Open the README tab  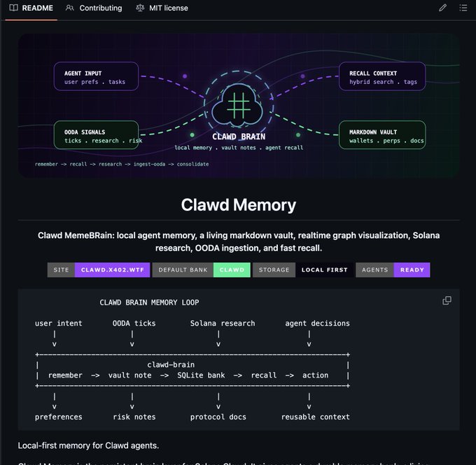point(31,8)
